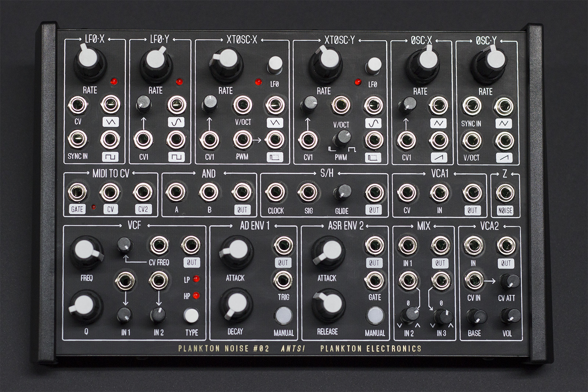588x392 pixels.
Task: Click the Z NOISE output jack
Action: pyautogui.click(x=505, y=193)
